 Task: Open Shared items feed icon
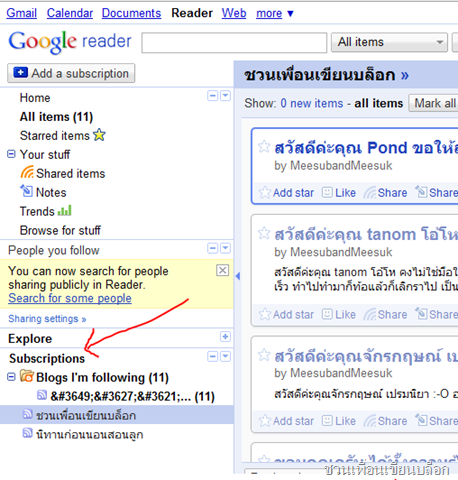(x=27, y=173)
